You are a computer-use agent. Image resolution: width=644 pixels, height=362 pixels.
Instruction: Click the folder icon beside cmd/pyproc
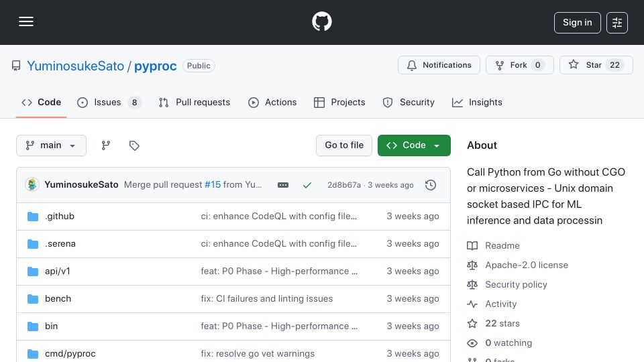coord(33,354)
